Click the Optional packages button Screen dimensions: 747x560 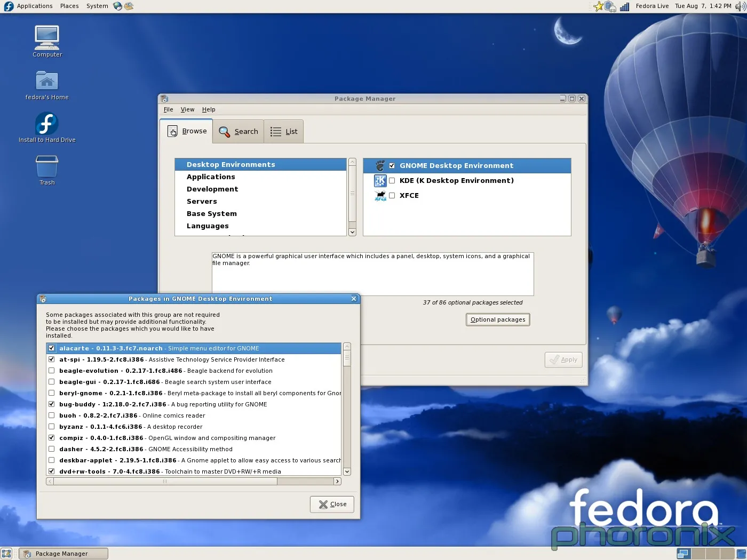point(498,320)
